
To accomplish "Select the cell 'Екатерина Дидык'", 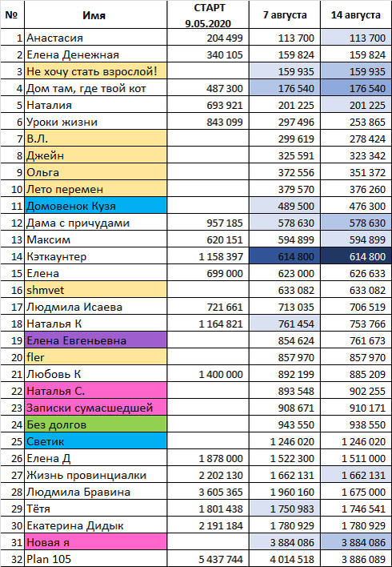I will [x=95, y=525].
